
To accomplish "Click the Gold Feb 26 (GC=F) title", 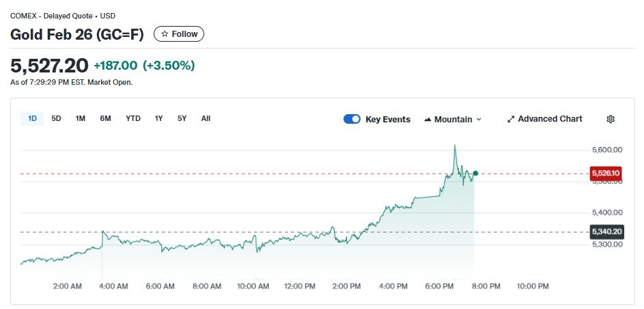I will click(x=77, y=34).
